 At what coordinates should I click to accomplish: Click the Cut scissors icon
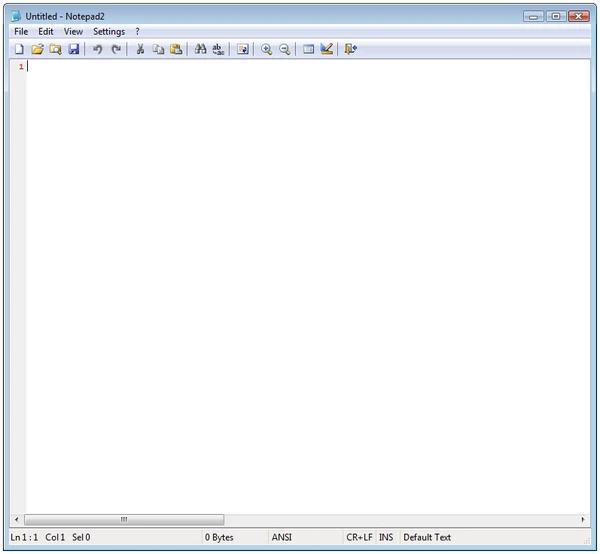[x=140, y=49]
